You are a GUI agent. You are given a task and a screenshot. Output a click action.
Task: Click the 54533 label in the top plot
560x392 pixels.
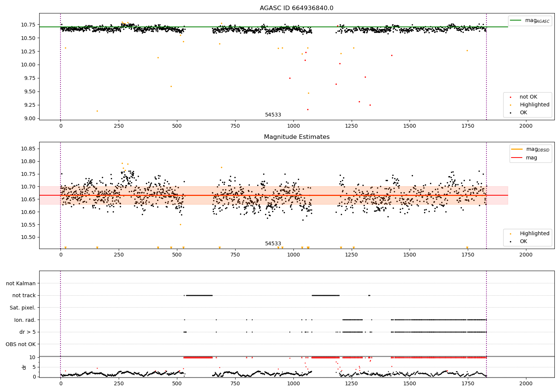point(273,115)
